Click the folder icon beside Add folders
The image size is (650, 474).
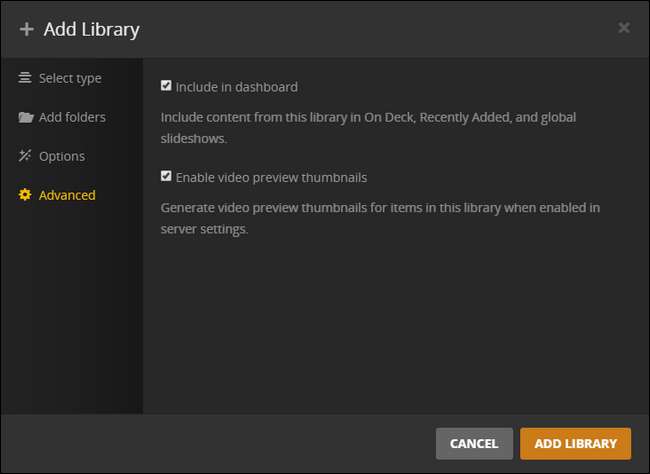pyautogui.click(x=25, y=117)
